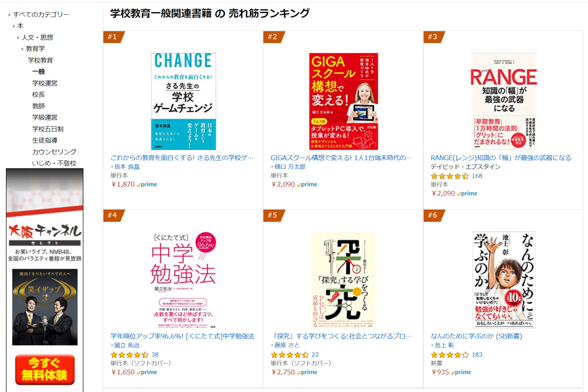Return to 教育学 parent category
Viewport: 588px width, 392px height.
click(x=35, y=49)
